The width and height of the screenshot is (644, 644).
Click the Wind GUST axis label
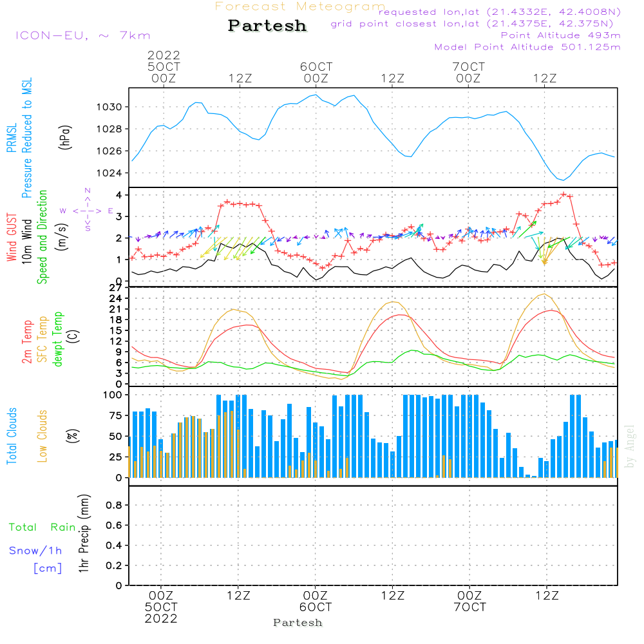[x=12, y=238]
